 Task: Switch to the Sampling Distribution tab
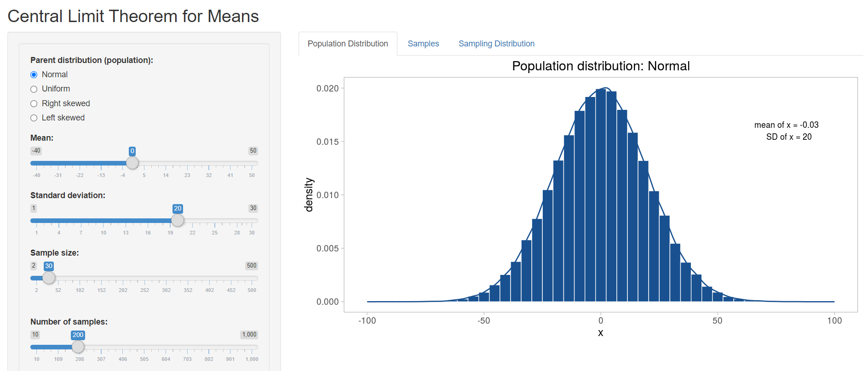496,44
